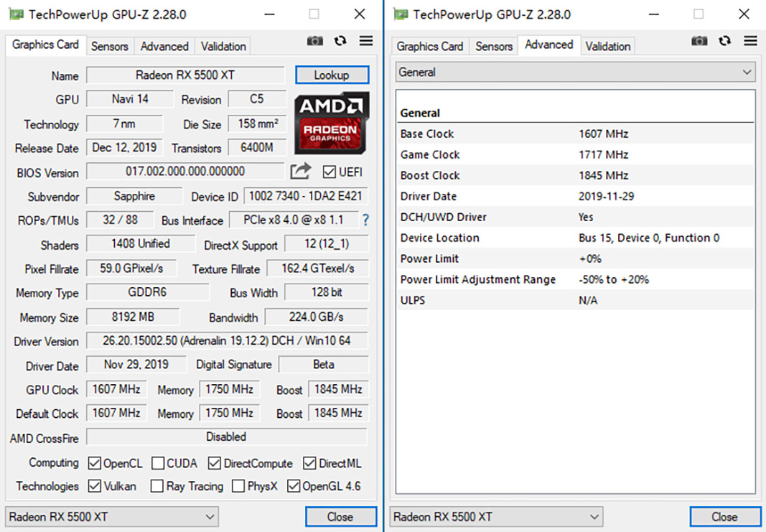The width and height of the screenshot is (766, 532).
Task: Click the GPU-Z app icon in left title bar
Action: (x=17, y=14)
